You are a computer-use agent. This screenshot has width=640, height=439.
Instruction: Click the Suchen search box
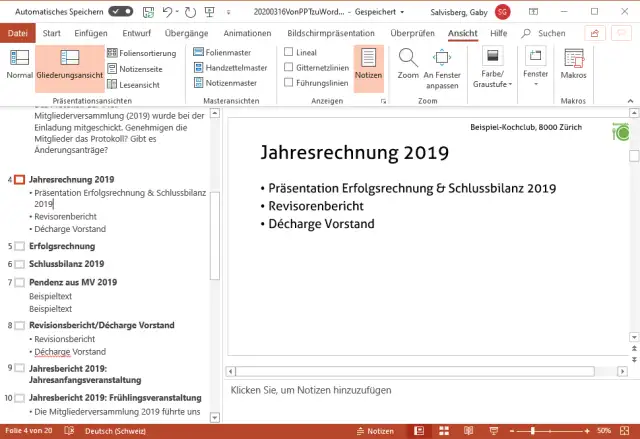click(544, 33)
